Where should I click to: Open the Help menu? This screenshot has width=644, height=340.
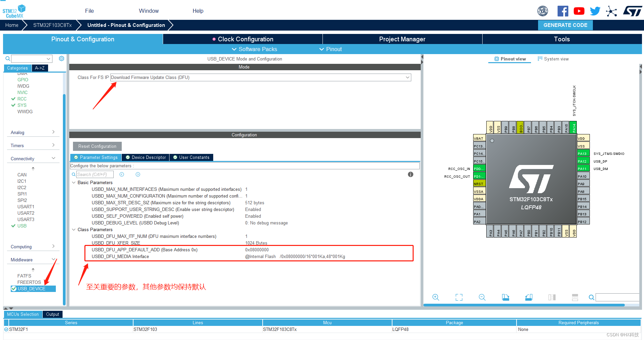tap(198, 11)
